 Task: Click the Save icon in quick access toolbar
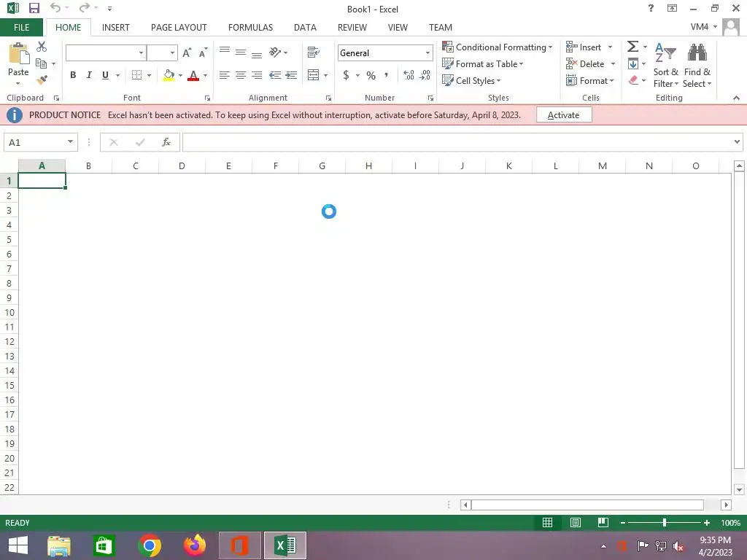(34, 8)
